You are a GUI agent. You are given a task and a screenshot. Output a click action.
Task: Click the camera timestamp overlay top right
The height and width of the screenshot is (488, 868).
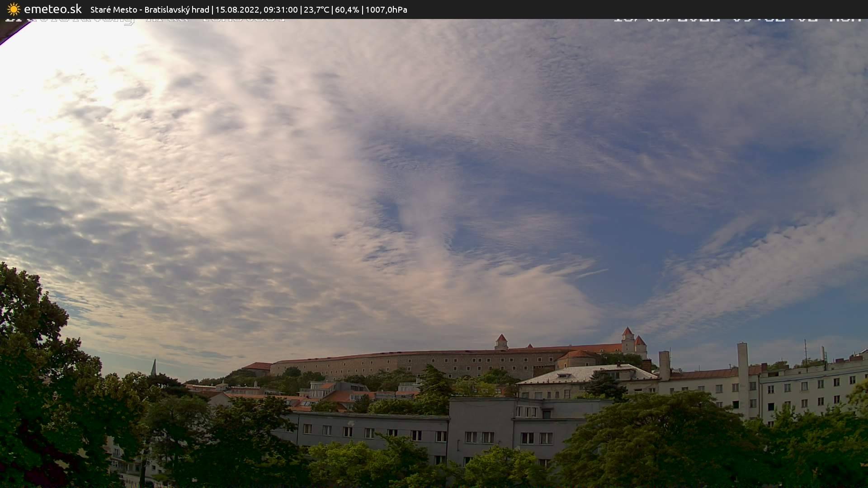[737, 20]
